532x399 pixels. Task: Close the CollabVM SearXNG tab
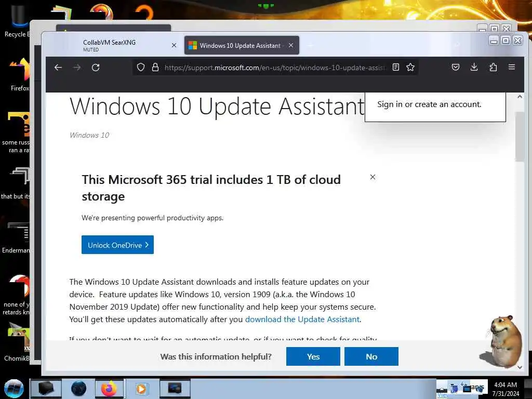(174, 45)
